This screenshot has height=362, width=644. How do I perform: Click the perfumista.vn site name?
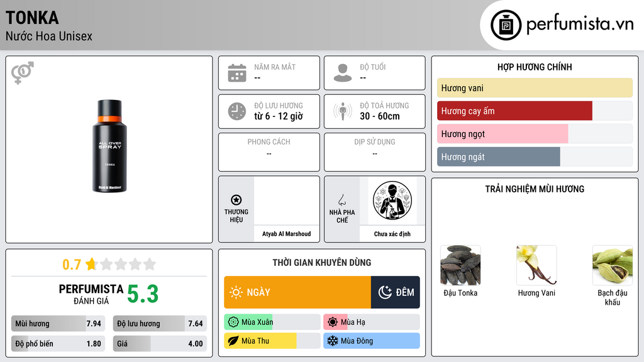pyautogui.click(x=580, y=24)
